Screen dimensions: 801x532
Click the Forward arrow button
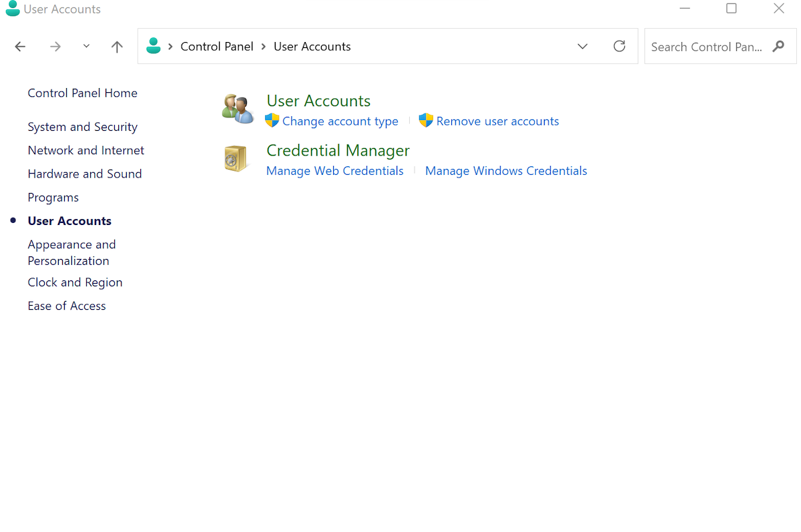(55, 47)
